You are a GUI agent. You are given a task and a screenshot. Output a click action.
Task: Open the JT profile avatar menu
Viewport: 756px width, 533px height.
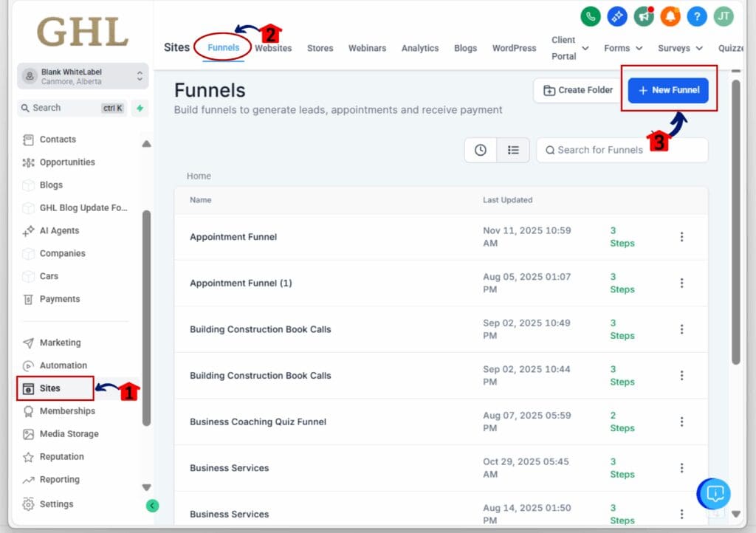(x=723, y=16)
